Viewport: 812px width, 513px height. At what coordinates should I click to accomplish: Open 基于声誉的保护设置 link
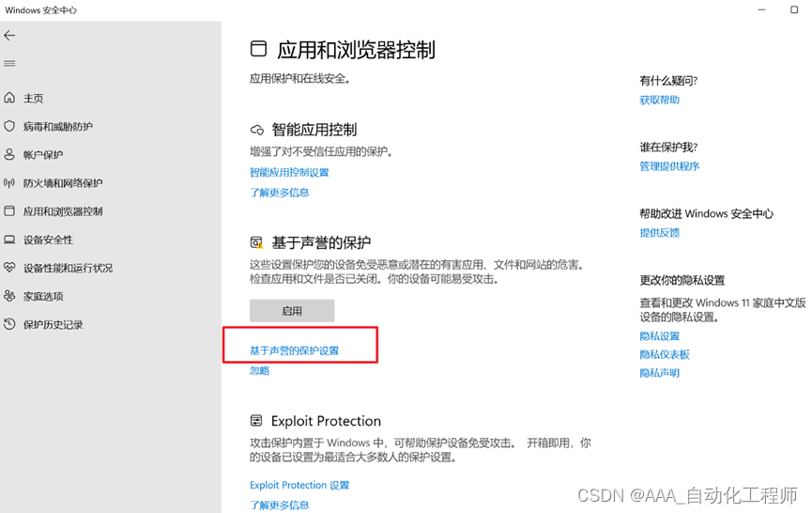click(x=294, y=350)
